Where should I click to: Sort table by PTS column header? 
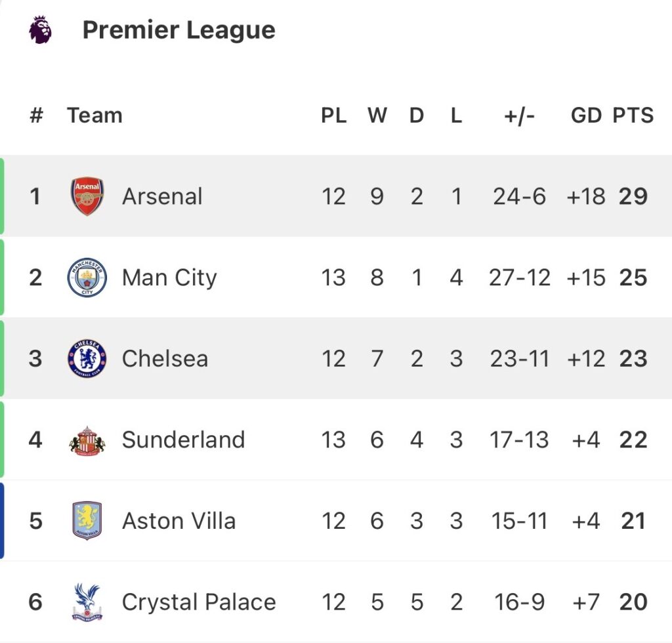click(x=633, y=115)
